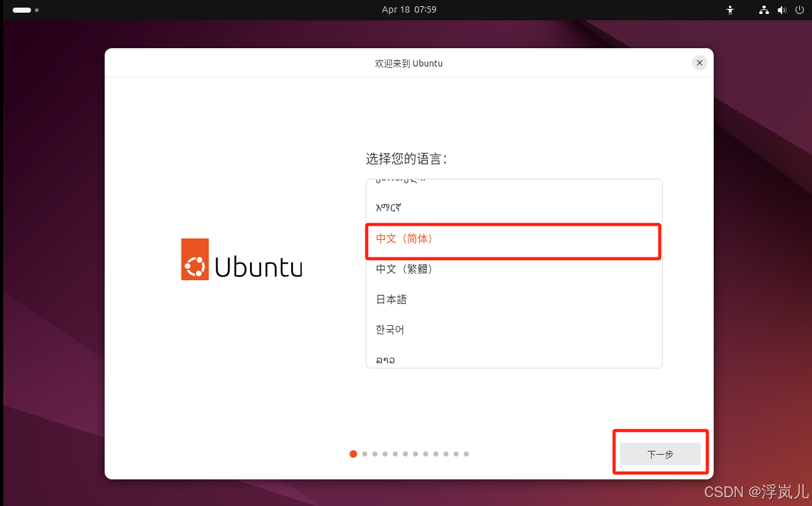Click the volume speaker icon
The width and height of the screenshot is (812, 506).
(x=782, y=10)
